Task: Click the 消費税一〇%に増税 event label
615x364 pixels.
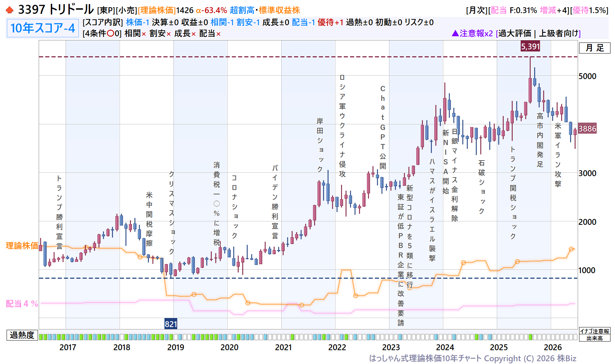Action: click(x=217, y=204)
